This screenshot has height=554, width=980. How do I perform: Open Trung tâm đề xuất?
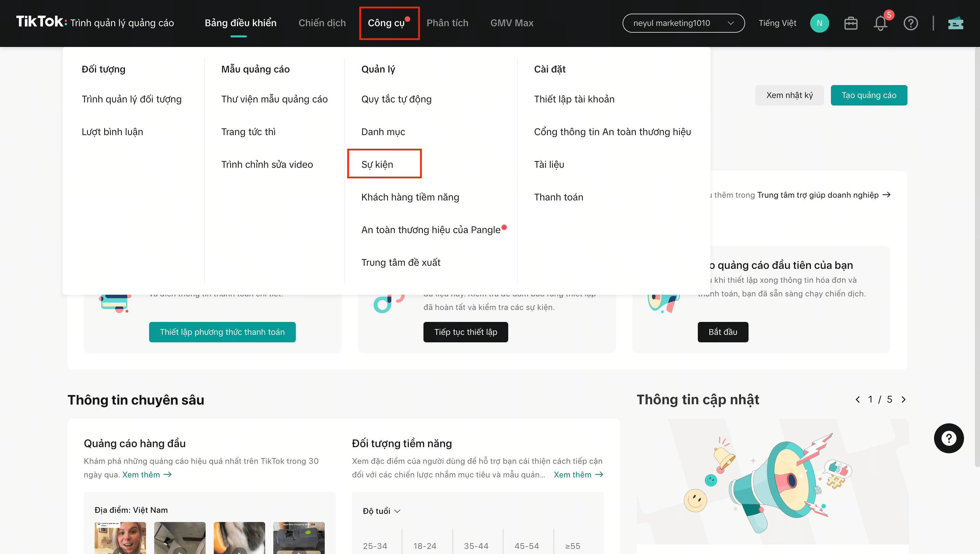400,263
